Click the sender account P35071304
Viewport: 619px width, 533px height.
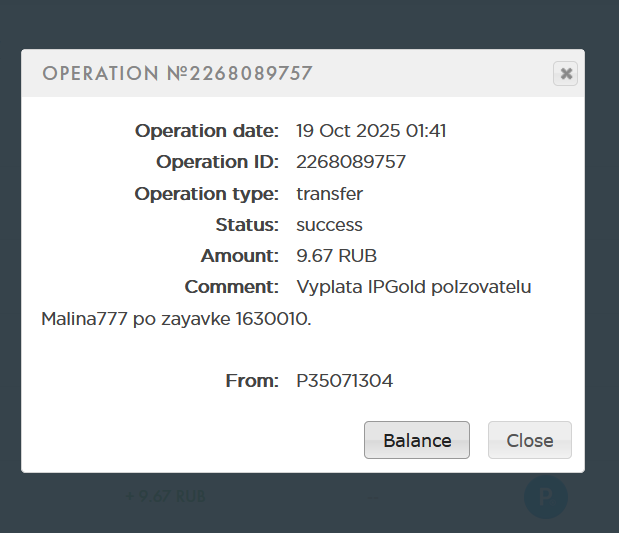click(344, 381)
